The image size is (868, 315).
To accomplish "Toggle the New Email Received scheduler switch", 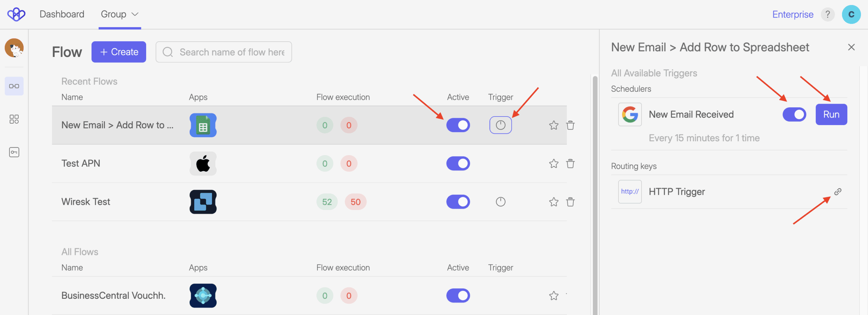I will coord(794,114).
